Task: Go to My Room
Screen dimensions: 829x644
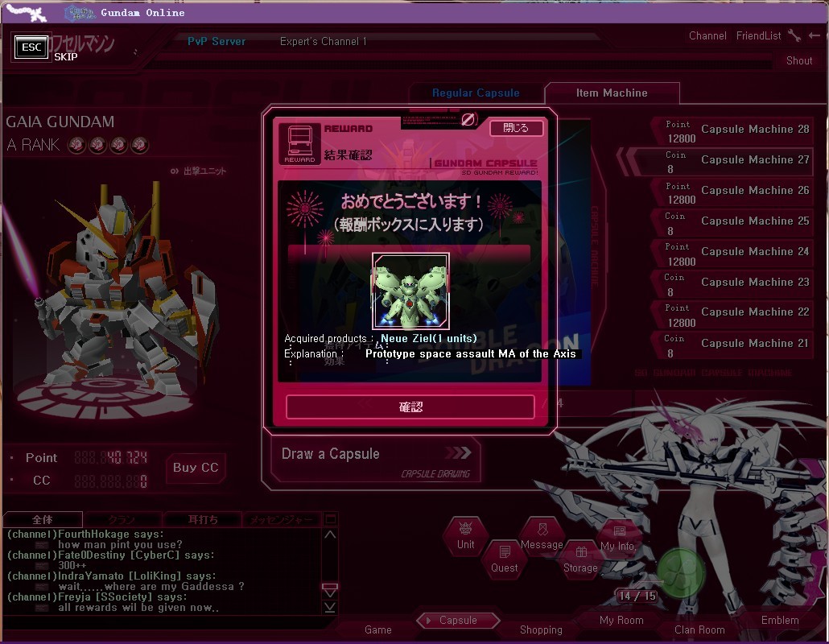Action: pos(621,620)
